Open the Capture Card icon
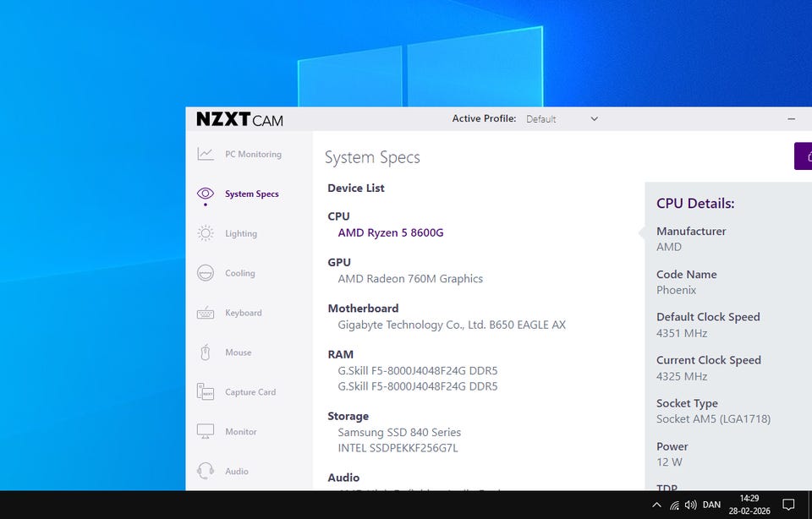 click(206, 392)
